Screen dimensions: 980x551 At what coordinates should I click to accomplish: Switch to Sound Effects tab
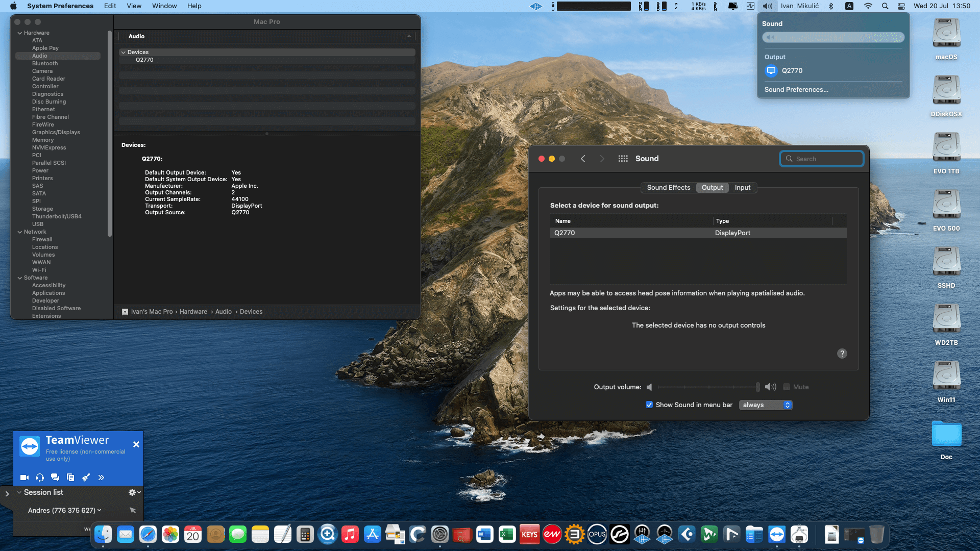[x=668, y=188]
